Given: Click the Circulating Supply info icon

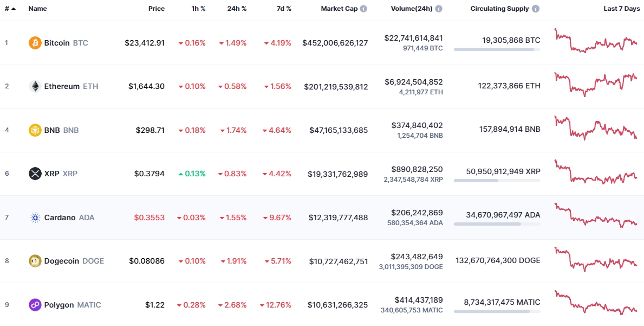Looking at the screenshot, I should pyautogui.click(x=536, y=9).
